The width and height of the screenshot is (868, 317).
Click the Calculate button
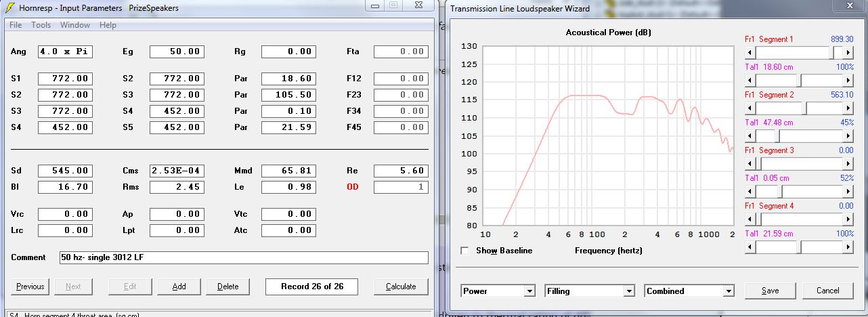point(401,287)
